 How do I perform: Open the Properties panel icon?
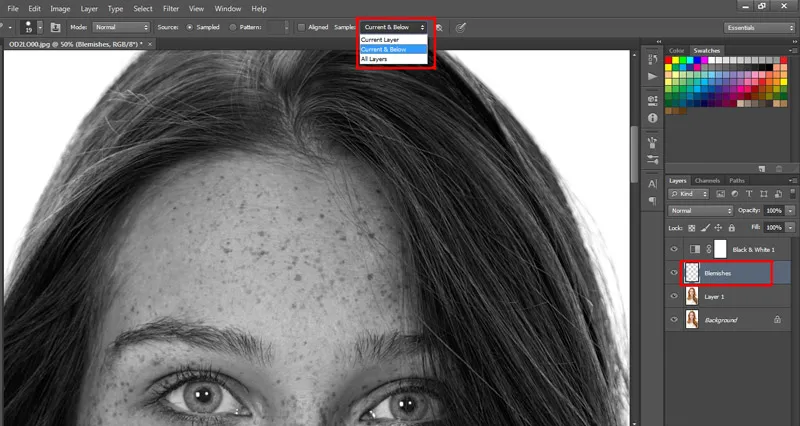click(x=653, y=100)
